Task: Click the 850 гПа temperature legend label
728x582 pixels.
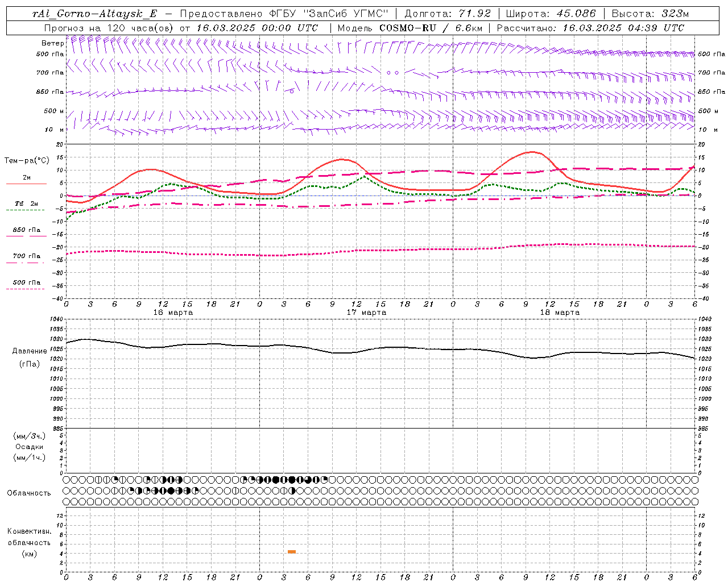Action: point(27,230)
